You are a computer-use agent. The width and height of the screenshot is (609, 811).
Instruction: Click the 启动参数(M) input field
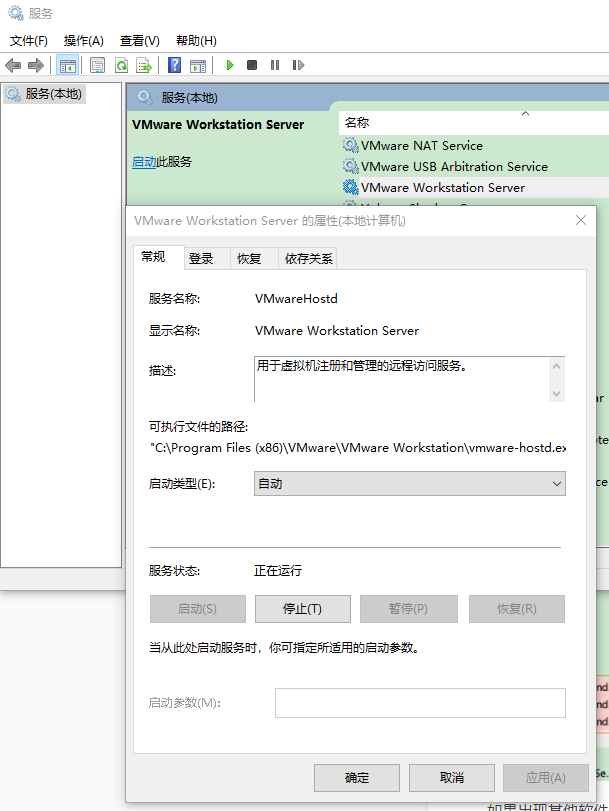pyautogui.click(x=420, y=703)
